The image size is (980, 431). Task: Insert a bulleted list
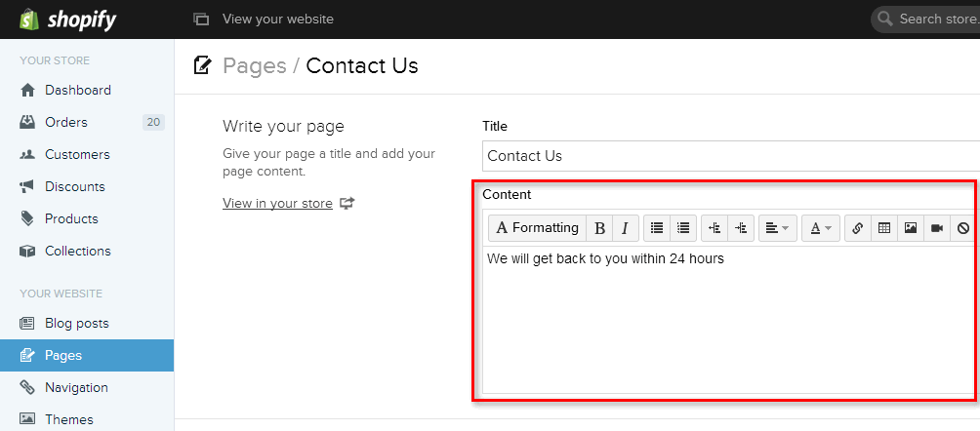point(657,228)
